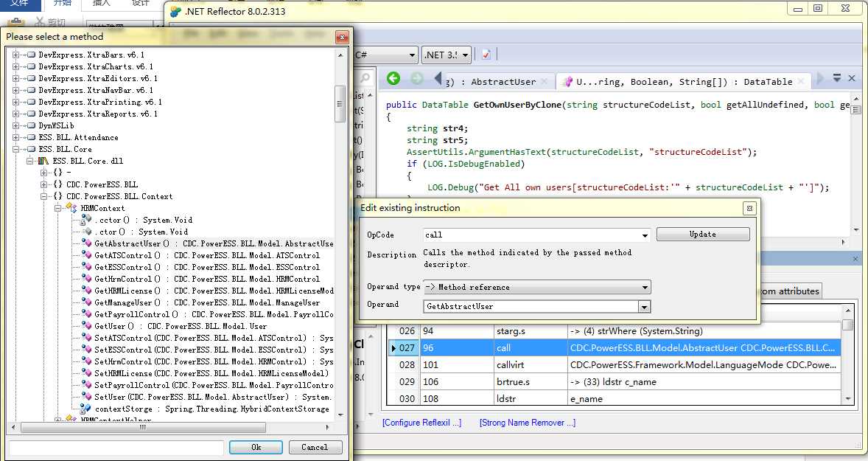The height and width of the screenshot is (461, 868).
Task: Collapse the ESS.BLL.Core.dll module node
Action: point(30,161)
